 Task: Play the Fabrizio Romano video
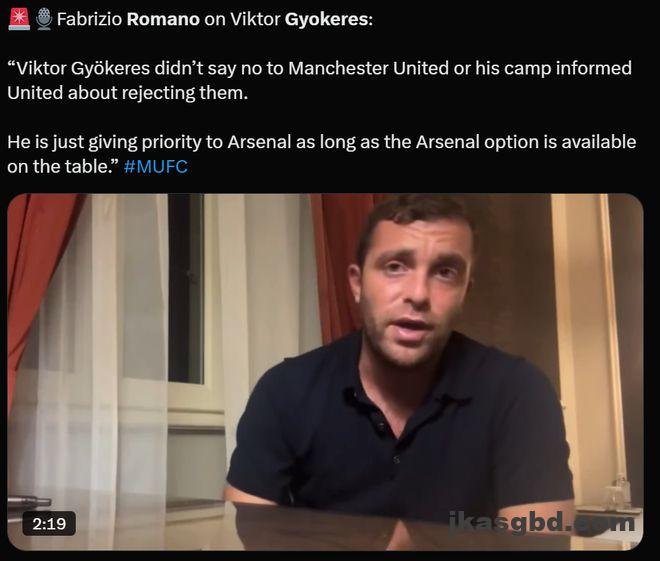(x=325, y=372)
